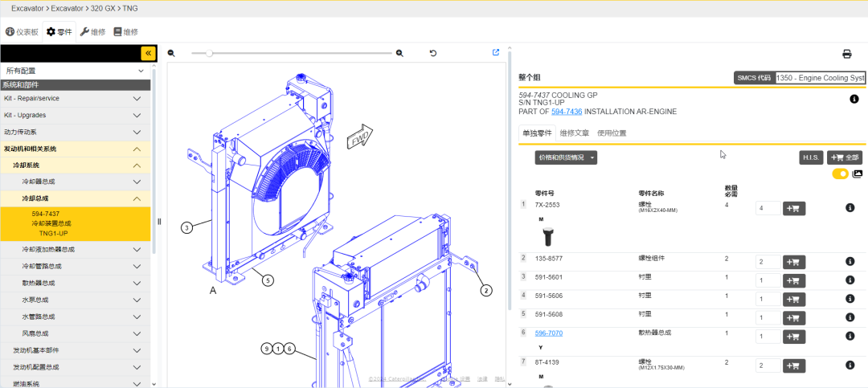This screenshot has width=868, height=388.
Task: Edit quantity field for 7X-2553
Action: pos(768,209)
